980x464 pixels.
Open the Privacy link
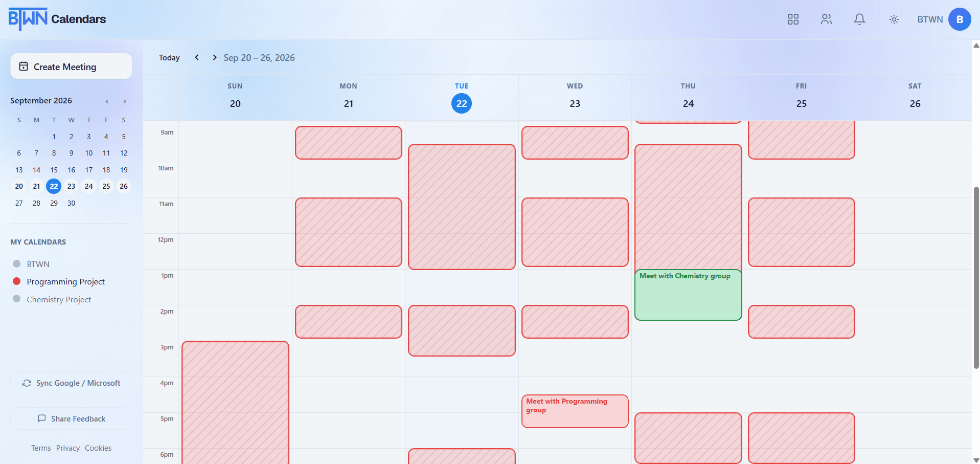[x=68, y=448]
